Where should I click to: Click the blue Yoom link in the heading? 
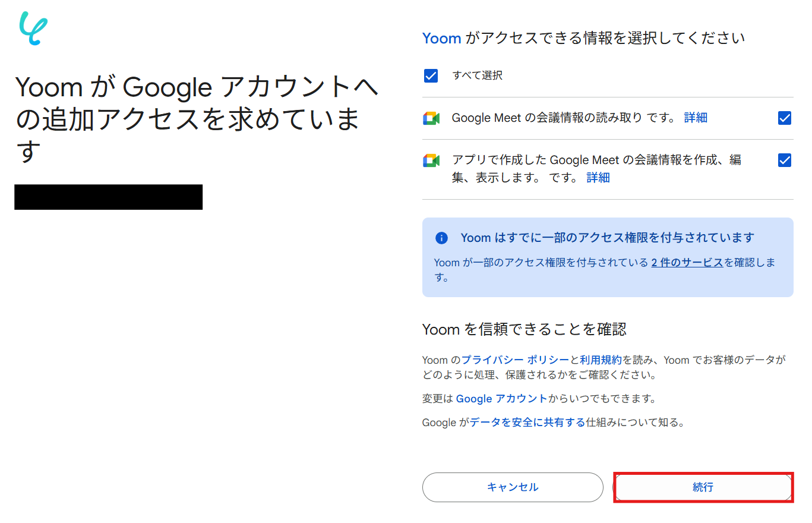click(441, 39)
